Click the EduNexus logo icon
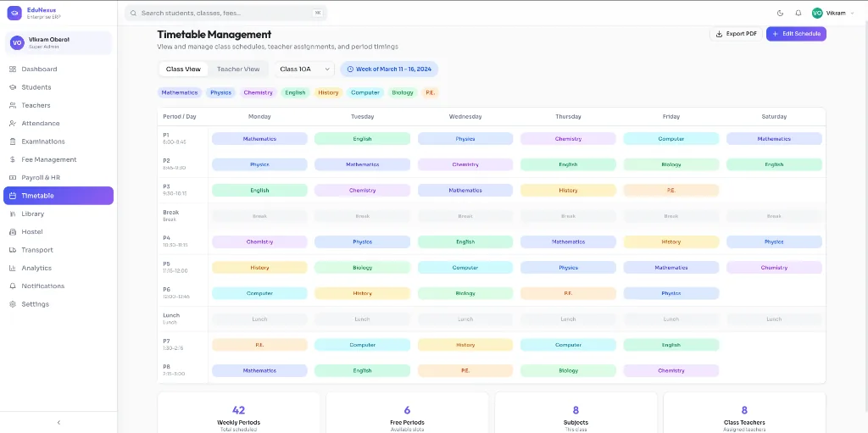Image resolution: width=868 pixels, height=433 pixels. pos(14,14)
